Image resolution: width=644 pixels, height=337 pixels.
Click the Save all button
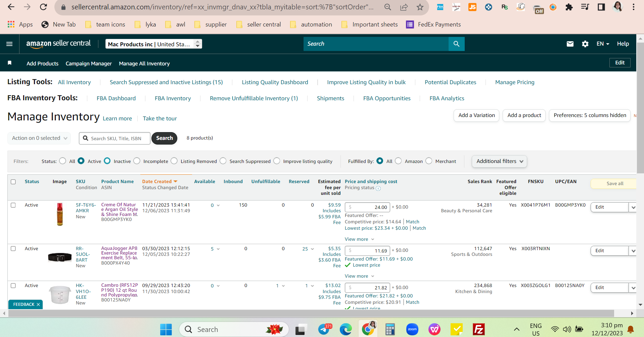click(614, 183)
